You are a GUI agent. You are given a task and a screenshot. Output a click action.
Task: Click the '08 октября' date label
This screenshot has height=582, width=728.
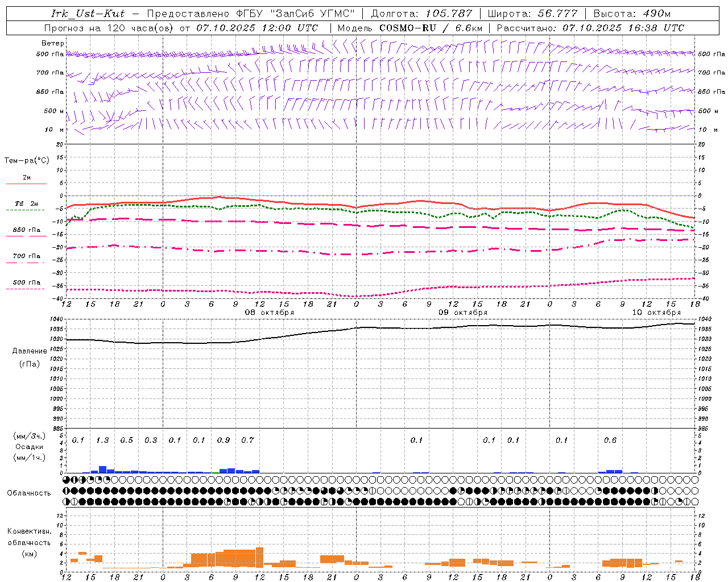click(270, 313)
